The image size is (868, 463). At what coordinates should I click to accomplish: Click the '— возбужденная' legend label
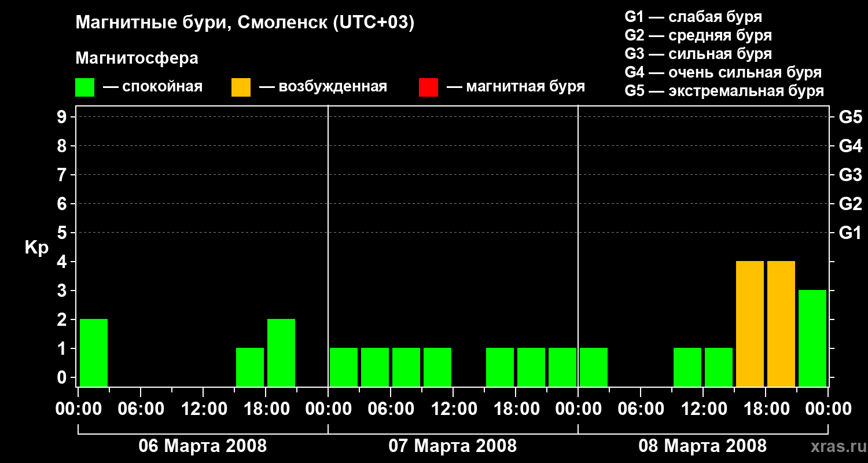(x=323, y=87)
